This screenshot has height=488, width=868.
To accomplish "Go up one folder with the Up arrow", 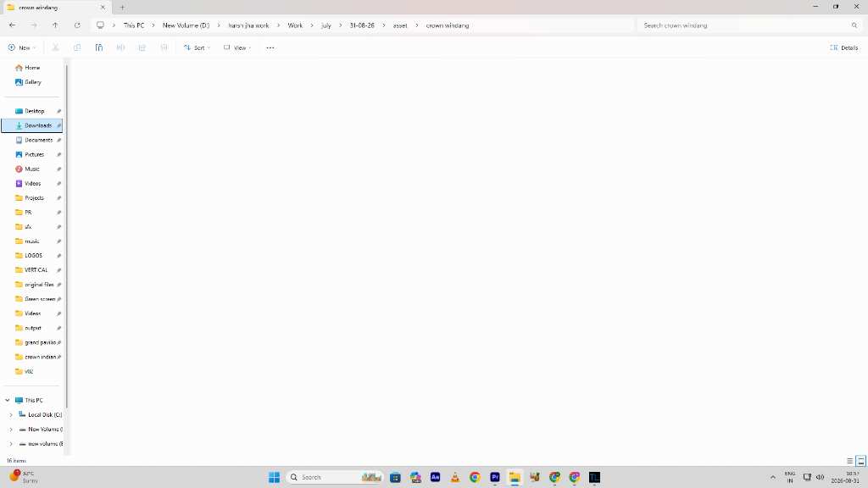I will click(55, 25).
